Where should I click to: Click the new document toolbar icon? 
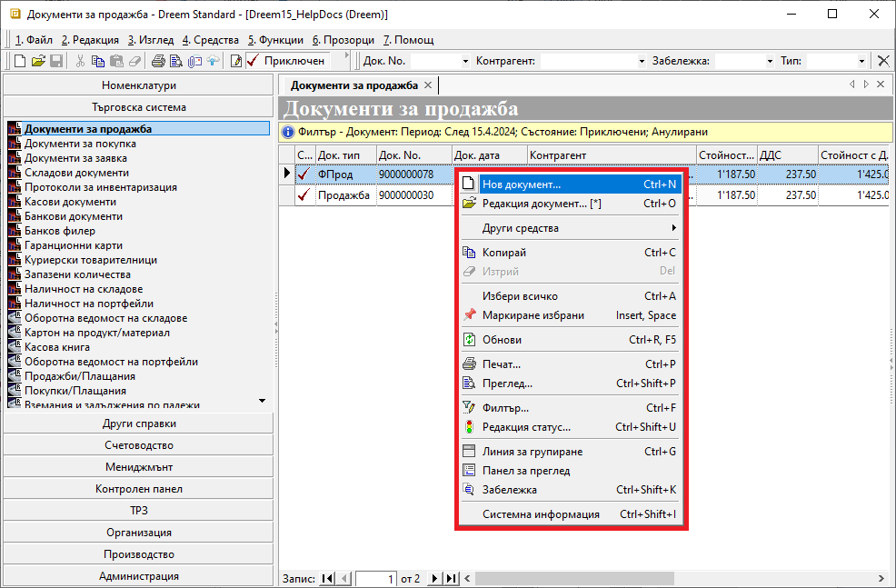point(20,61)
